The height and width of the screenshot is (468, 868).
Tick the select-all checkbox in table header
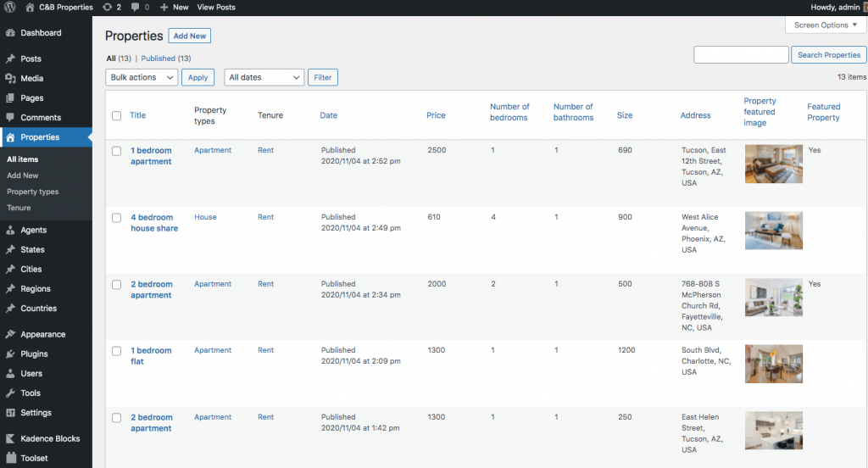pos(116,116)
